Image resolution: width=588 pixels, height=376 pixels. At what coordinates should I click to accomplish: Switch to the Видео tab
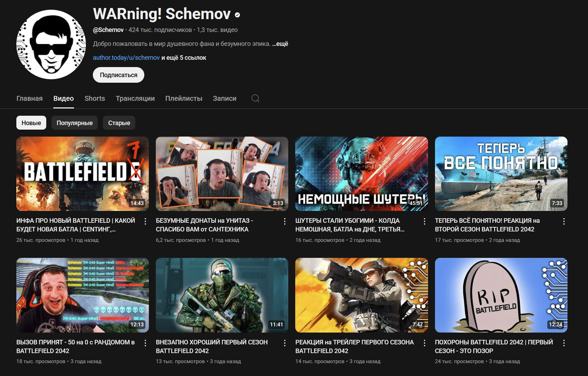64,98
